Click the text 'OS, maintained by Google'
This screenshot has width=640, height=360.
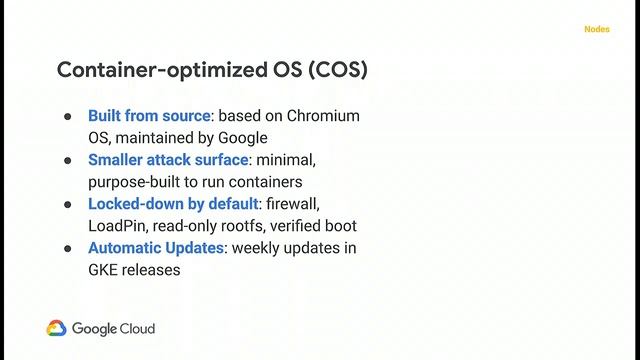(x=178, y=138)
